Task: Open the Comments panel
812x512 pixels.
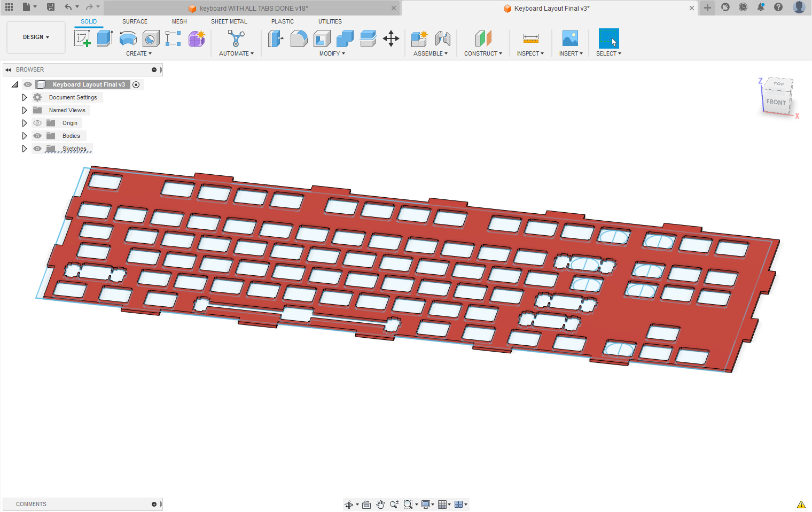Action: (31, 504)
